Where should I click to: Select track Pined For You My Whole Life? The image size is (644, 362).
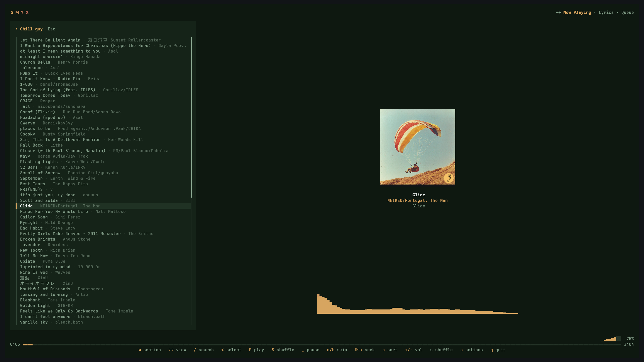click(x=104, y=212)
